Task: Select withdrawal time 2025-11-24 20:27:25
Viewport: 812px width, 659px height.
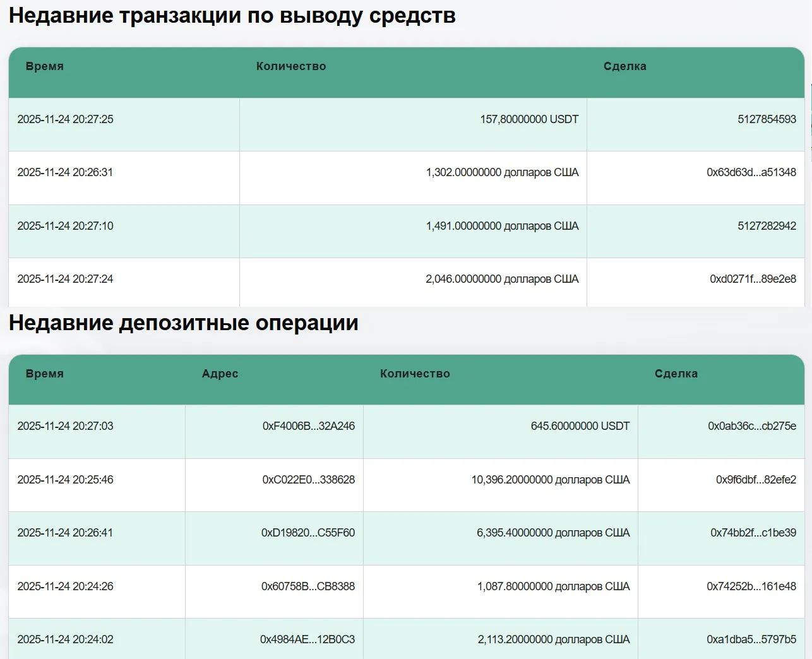Action: click(x=66, y=119)
